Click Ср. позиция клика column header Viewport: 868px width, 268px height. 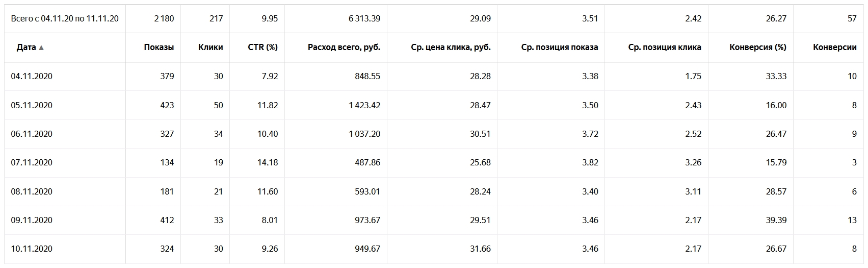click(x=665, y=47)
